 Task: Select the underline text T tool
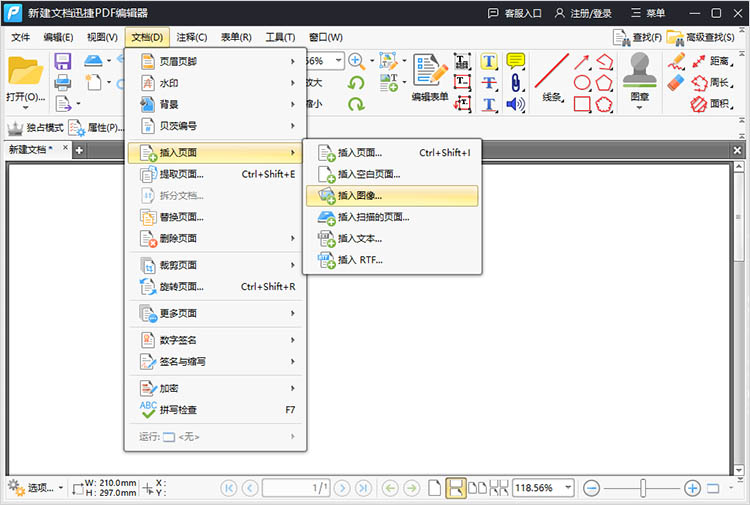click(x=489, y=104)
